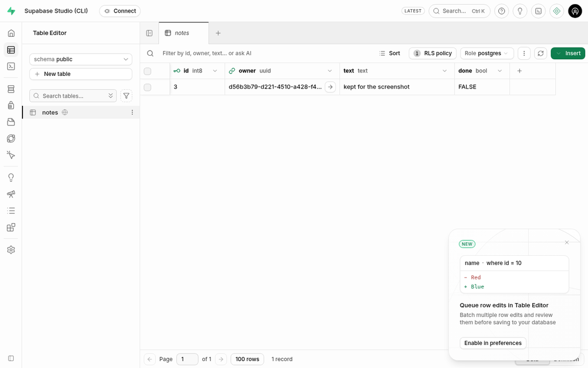Click the Supabase logo

11,11
